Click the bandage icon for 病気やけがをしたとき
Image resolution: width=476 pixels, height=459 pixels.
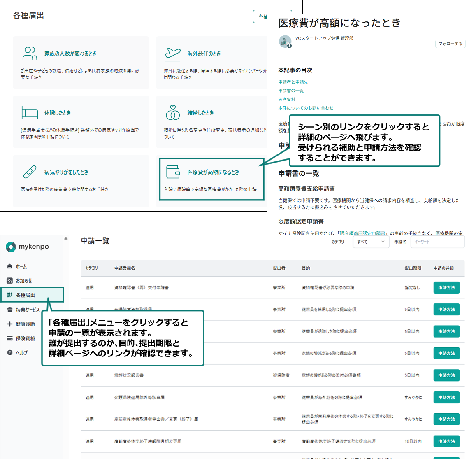point(30,172)
